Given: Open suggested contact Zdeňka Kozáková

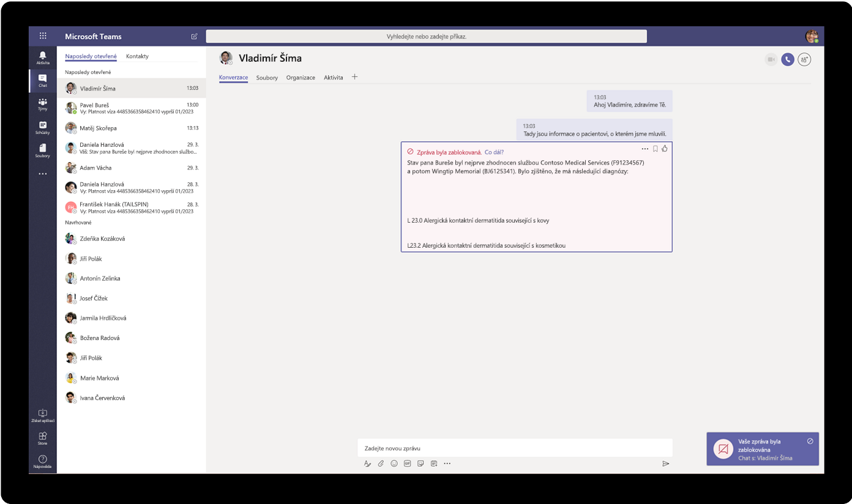Looking at the screenshot, I should (x=132, y=239).
